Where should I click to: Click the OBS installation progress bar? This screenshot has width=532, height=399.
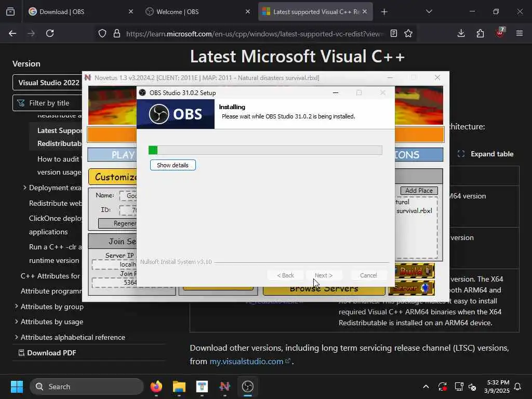click(x=265, y=150)
